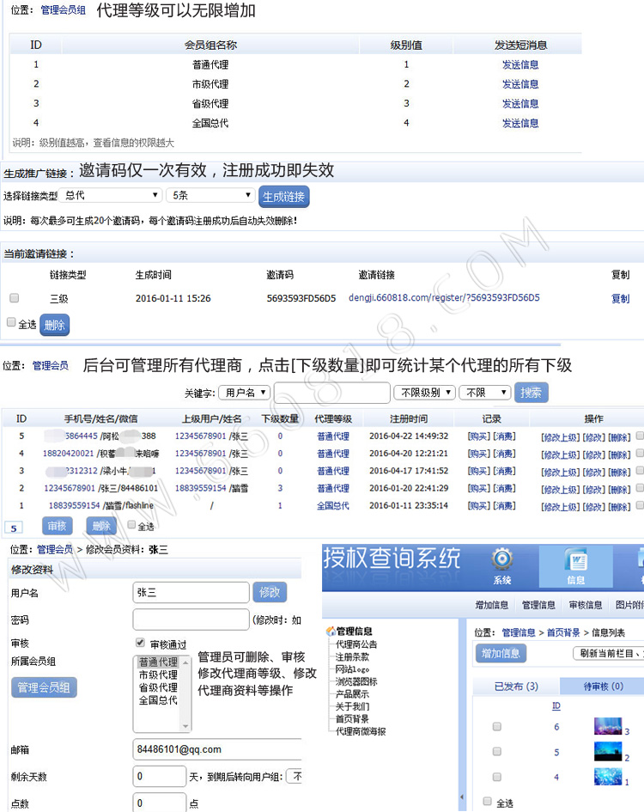Image resolution: width=644 pixels, height=812 pixels.
Task: Open 首页背景 in info tree
Action: pos(352,719)
